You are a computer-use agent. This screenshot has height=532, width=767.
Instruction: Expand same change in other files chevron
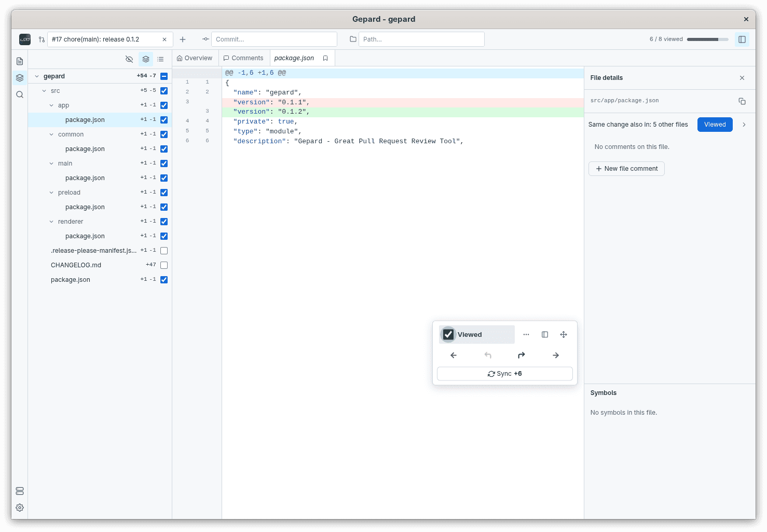click(x=744, y=125)
